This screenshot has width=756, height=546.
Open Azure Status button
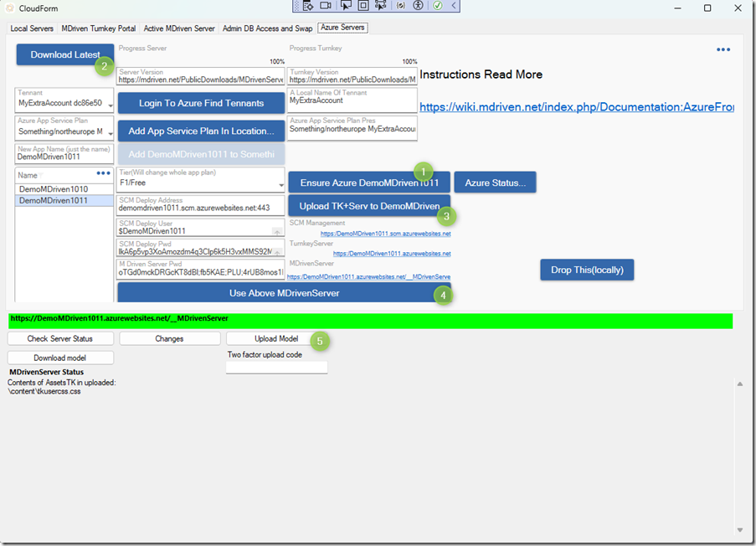coord(495,183)
